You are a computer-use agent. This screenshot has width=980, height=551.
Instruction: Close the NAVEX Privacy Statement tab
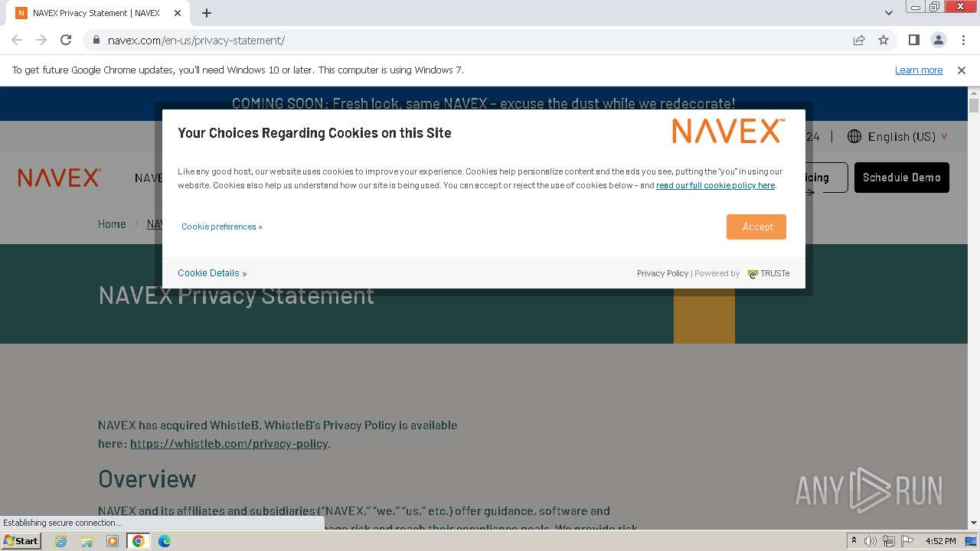[178, 13]
